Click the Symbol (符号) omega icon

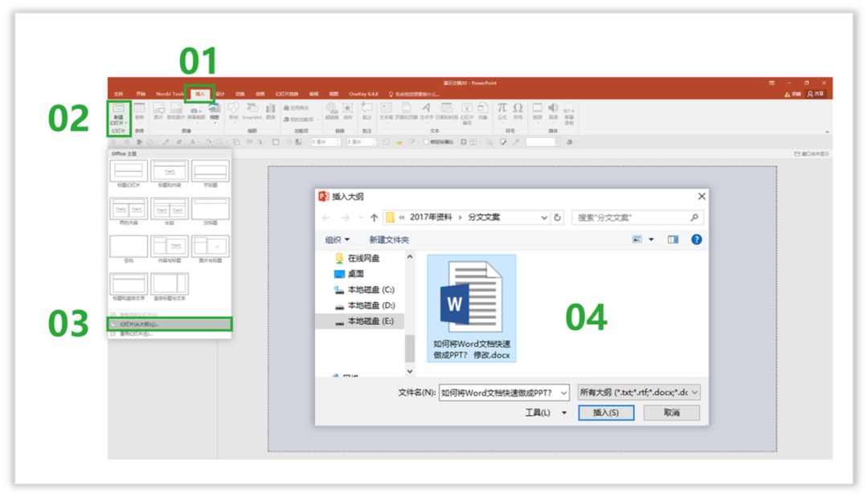(518, 111)
